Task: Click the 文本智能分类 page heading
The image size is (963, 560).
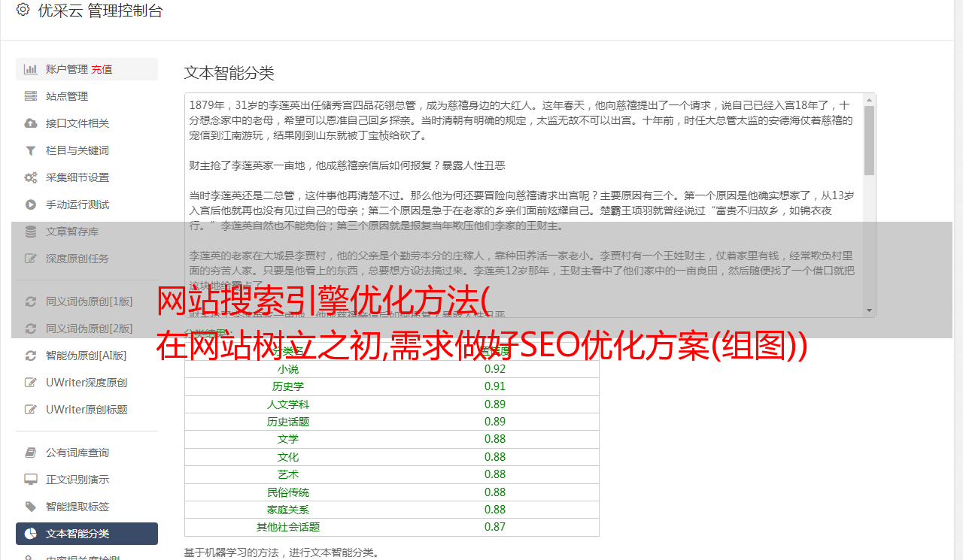Action: (229, 73)
